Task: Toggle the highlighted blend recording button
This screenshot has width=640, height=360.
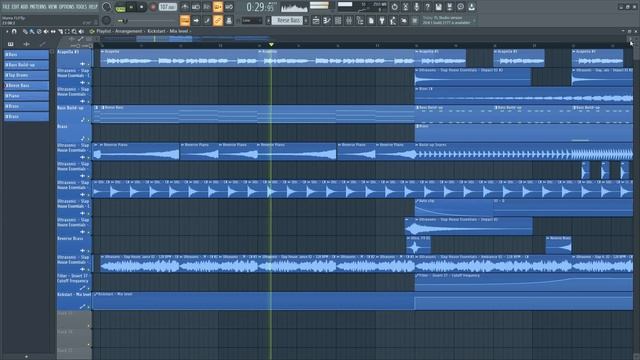Action: click(x=218, y=7)
